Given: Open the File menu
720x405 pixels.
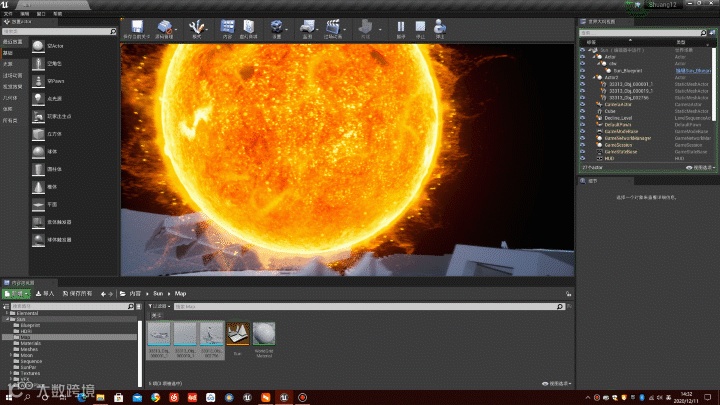Looking at the screenshot, I should (x=7, y=13).
